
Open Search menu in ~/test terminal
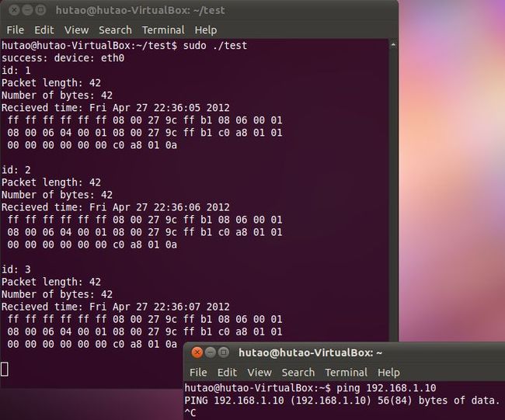[115, 30]
